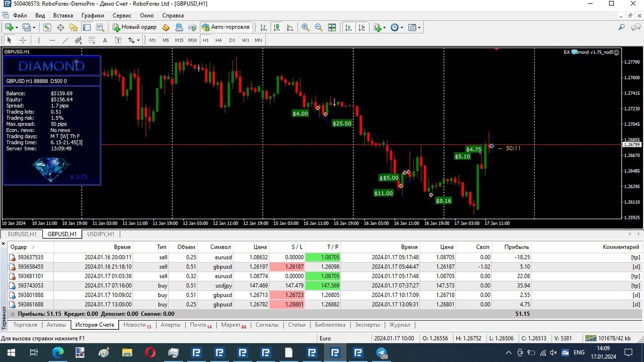
Task: Switch timeframe to MN
Action: pos(258,40)
